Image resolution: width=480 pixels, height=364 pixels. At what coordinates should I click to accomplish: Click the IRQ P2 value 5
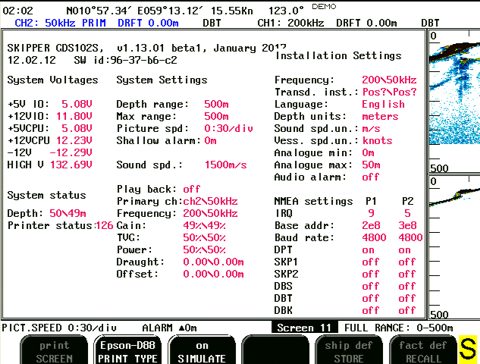[407, 213]
